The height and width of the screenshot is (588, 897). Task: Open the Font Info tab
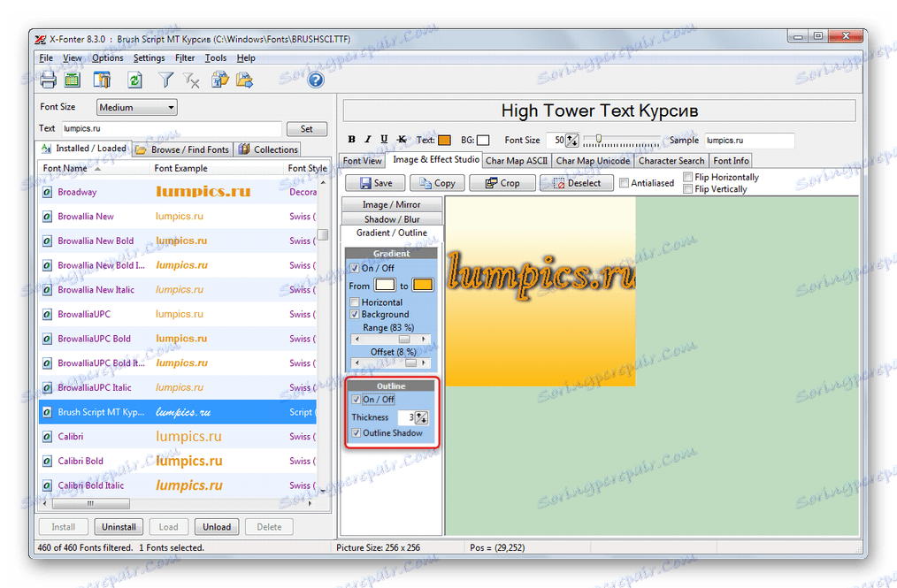(x=731, y=161)
